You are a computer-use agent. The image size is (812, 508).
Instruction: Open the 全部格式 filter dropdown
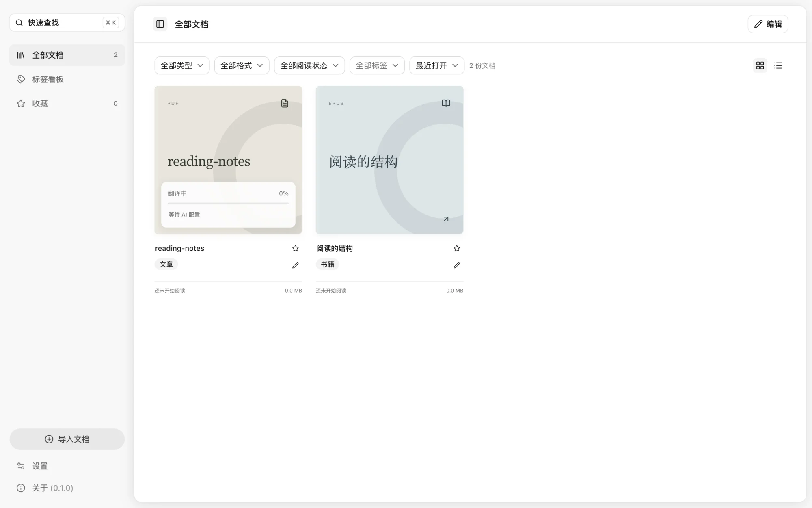(x=242, y=65)
